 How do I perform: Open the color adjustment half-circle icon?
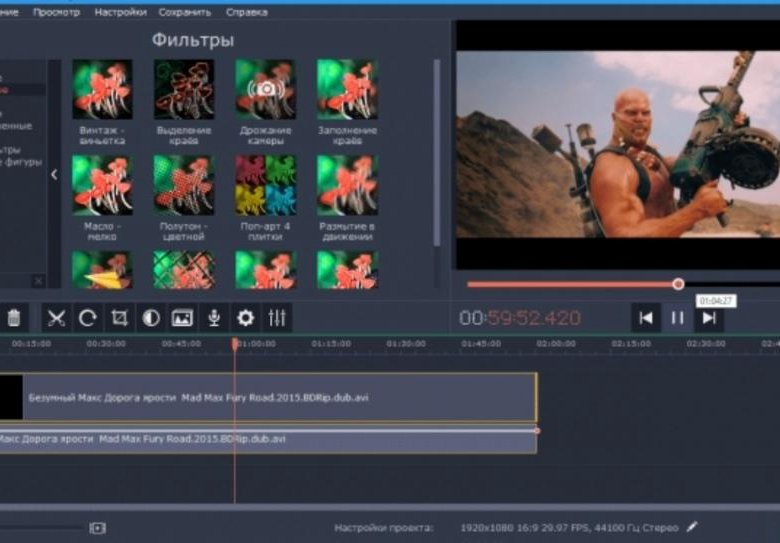pos(151,318)
